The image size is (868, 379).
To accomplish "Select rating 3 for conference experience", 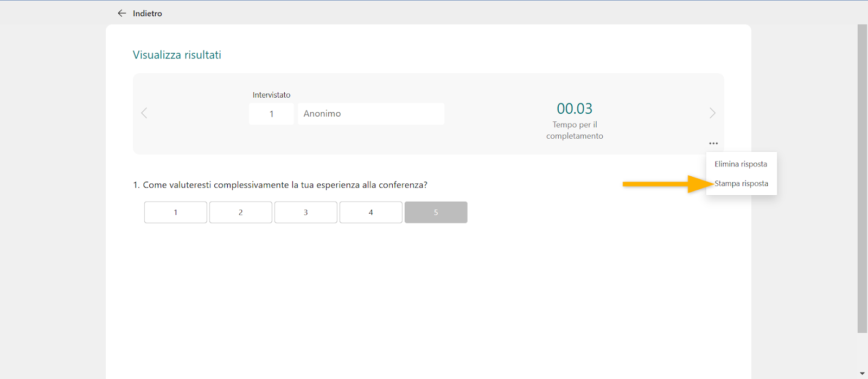I will (306, 213).
